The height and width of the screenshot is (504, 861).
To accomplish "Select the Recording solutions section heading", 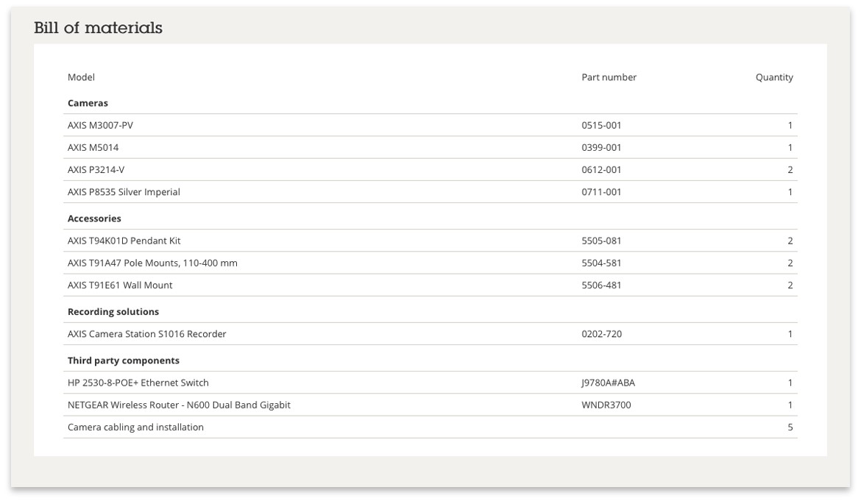I will 113,312.
